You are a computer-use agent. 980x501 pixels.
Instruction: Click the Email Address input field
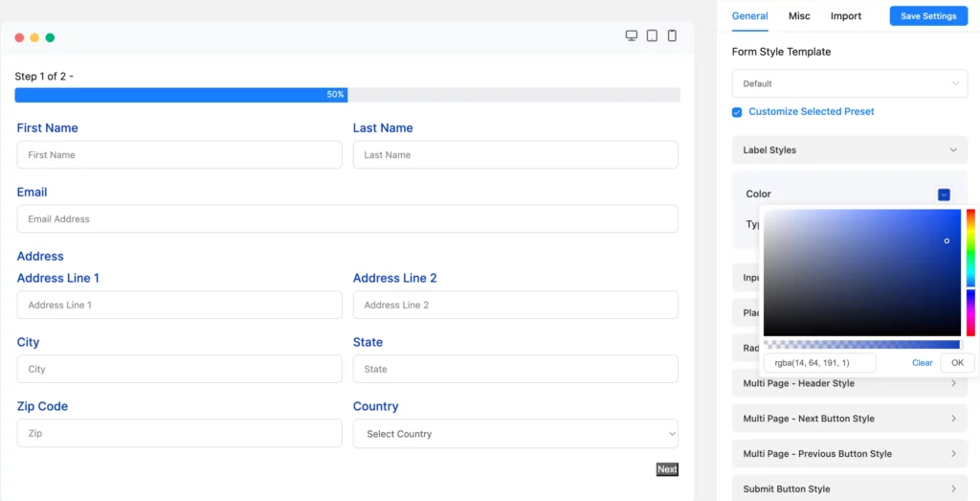347,219
